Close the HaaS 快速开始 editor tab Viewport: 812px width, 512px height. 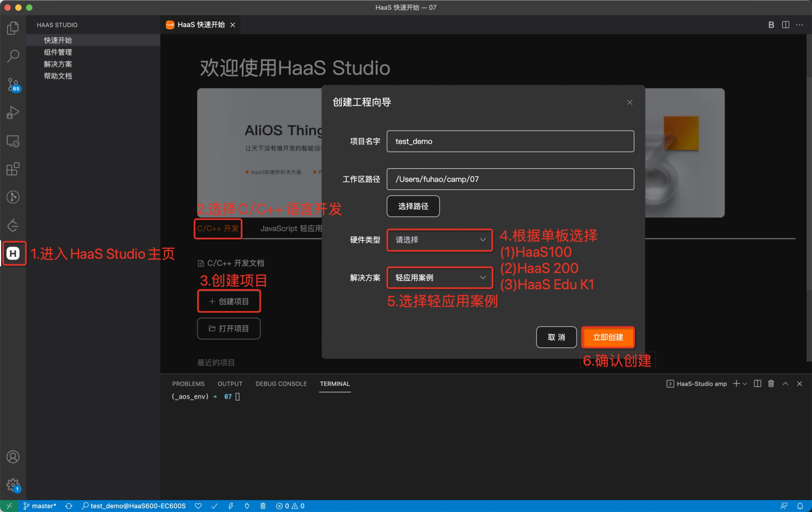pyautogui.click(x=233, y=25)
